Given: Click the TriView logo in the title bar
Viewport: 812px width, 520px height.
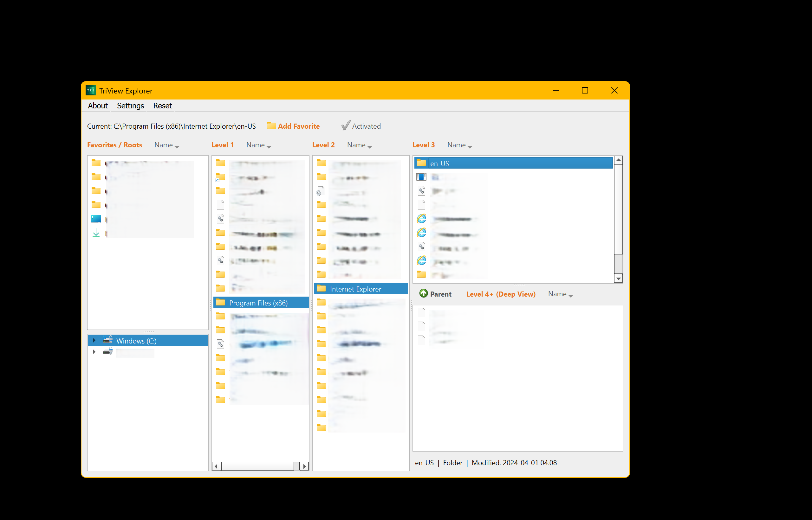Looking at the screenshot, I should click(91, 91).
